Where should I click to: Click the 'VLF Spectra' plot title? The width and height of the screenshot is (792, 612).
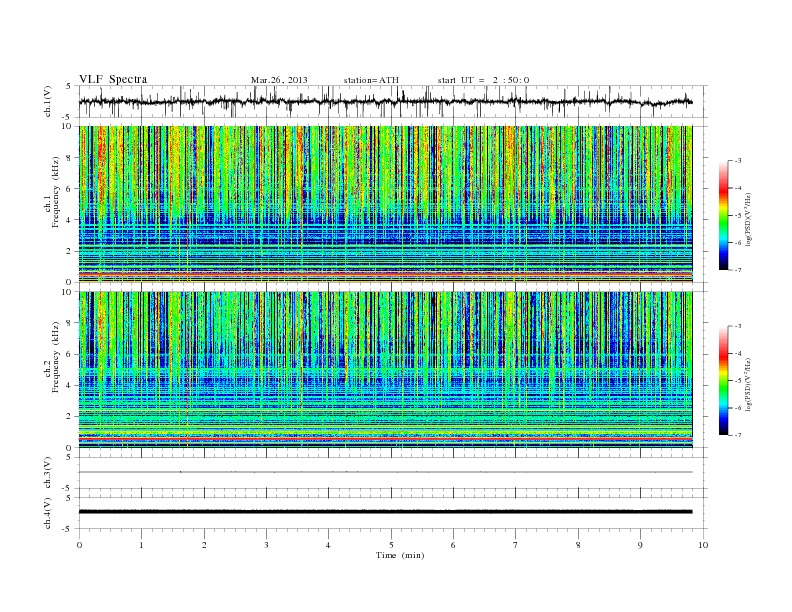[x=113, y=79]
